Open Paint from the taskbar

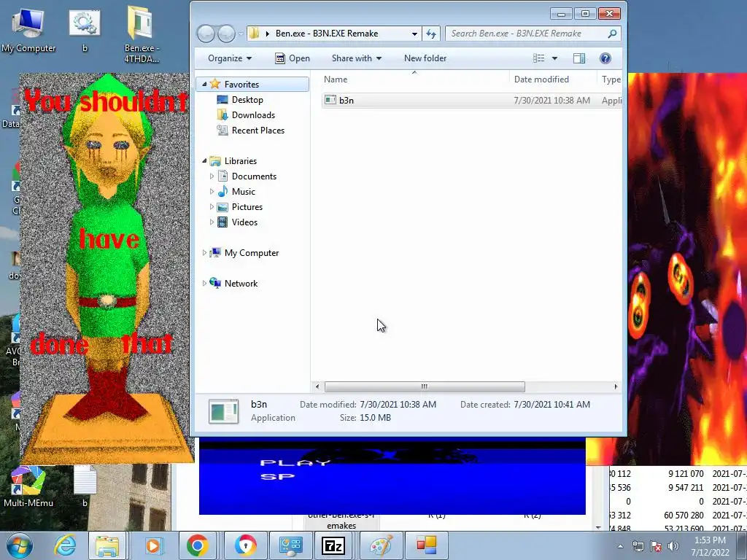tap(381, 545)
